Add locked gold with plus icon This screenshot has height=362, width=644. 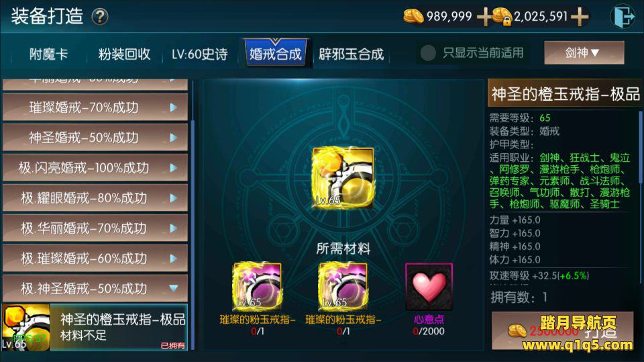[x=580, y=16]
